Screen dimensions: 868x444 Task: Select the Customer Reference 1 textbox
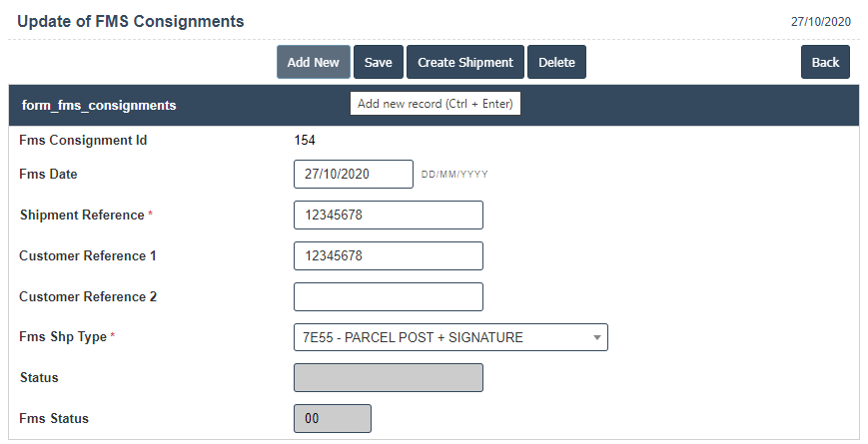[x=389, y=255]
